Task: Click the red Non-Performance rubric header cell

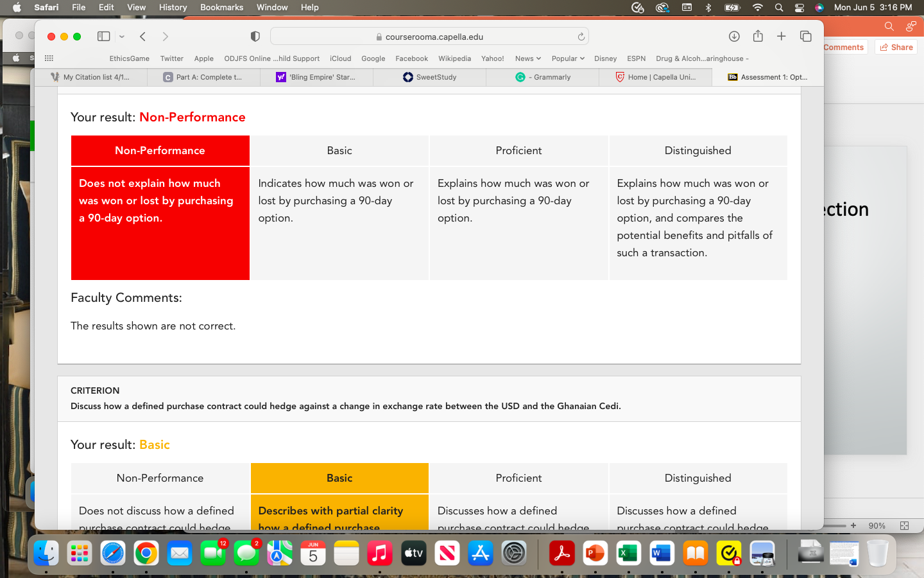Action: coord(160,150)
